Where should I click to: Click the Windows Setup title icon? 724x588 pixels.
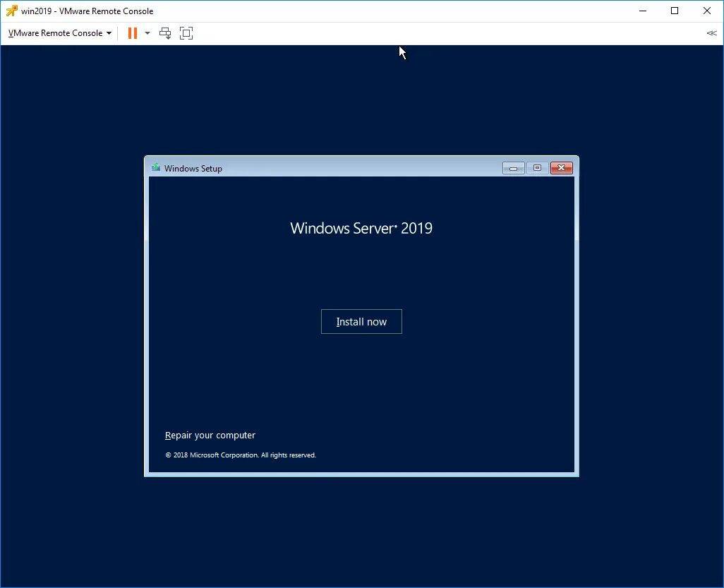(x=156, y=167)
